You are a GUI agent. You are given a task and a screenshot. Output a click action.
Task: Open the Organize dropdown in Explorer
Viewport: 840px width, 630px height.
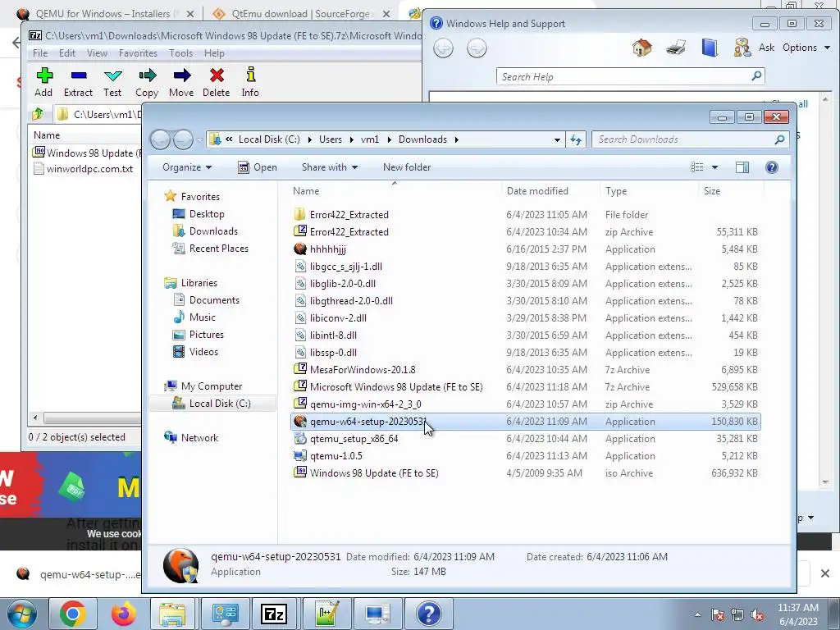point(187,167)
